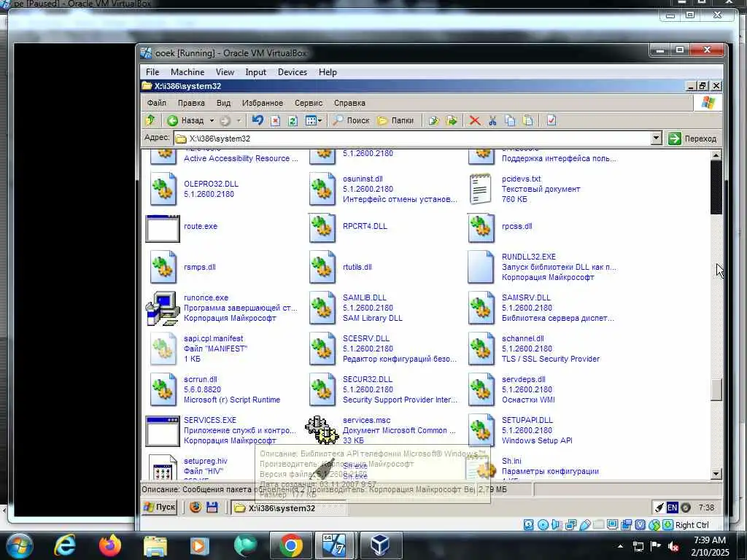747x560 pixels.
Task: Click the Stop page icon in toolbar
Action: [275, 120]
